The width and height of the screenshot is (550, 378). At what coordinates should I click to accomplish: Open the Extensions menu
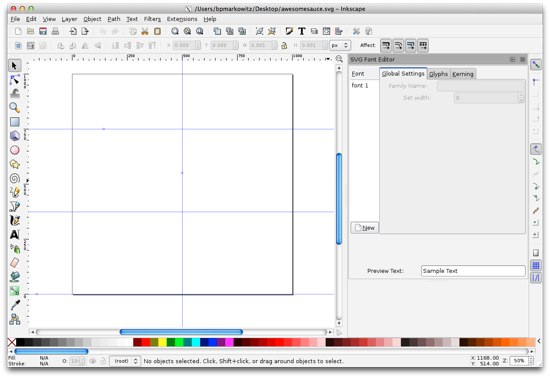point(182,19)
